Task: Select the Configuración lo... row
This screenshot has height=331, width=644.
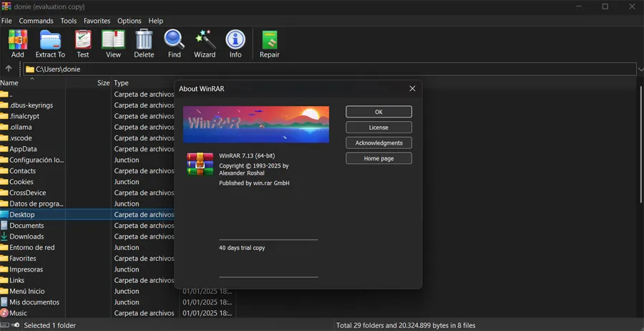Action: click(88, 160)
